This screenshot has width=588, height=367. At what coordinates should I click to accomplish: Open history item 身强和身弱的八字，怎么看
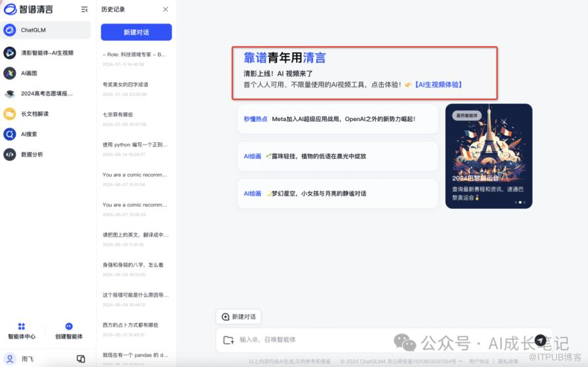(133, 265)
